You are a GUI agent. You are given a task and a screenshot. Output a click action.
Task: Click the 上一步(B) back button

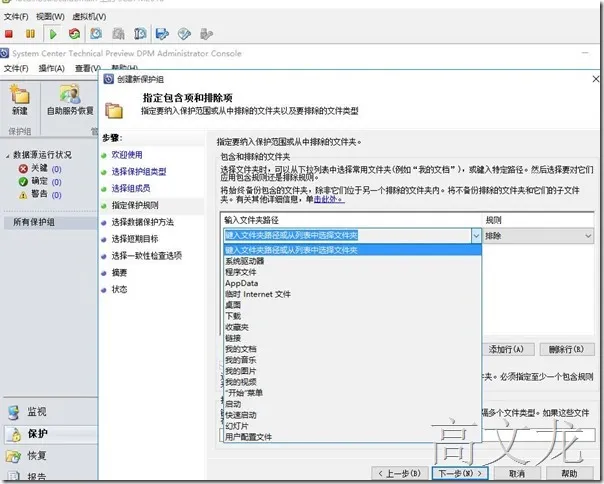click(x=399, y=473)
